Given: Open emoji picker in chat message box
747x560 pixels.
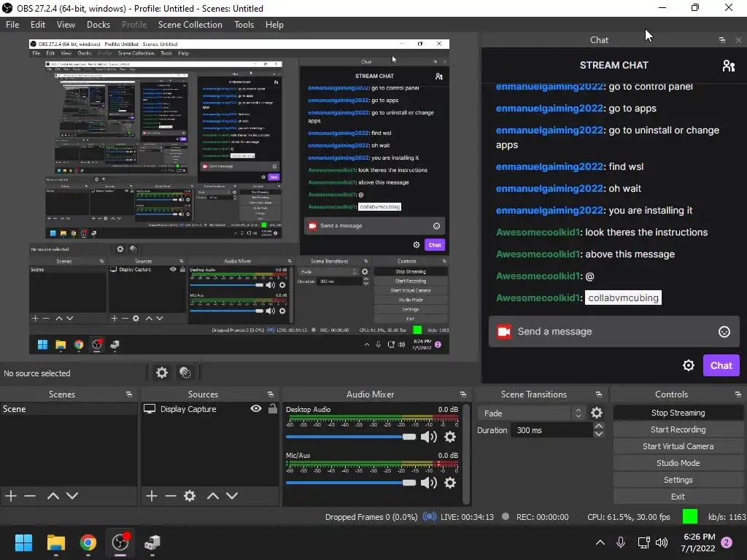Looking at the screenshot, I should click(x=724, y=332).
